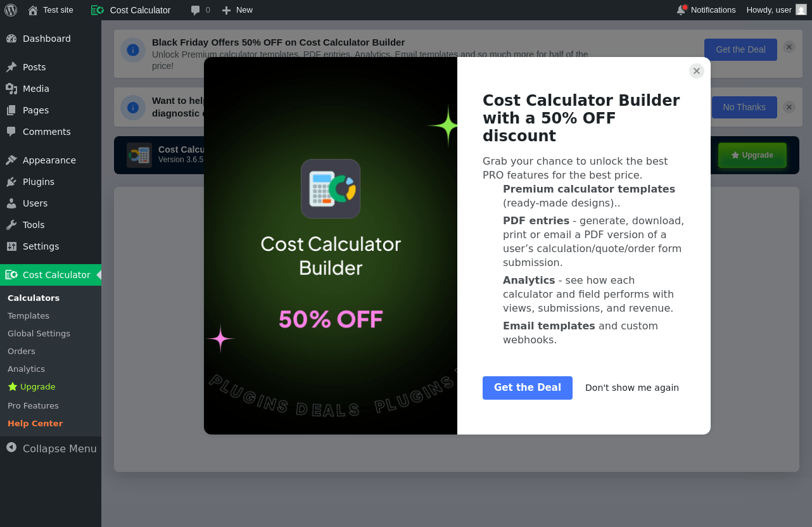This screenshot has height=527, width=812.
Task: Open Cost Calculator in the admin bar
Action: pyautogui.click(x=131, y=10)
